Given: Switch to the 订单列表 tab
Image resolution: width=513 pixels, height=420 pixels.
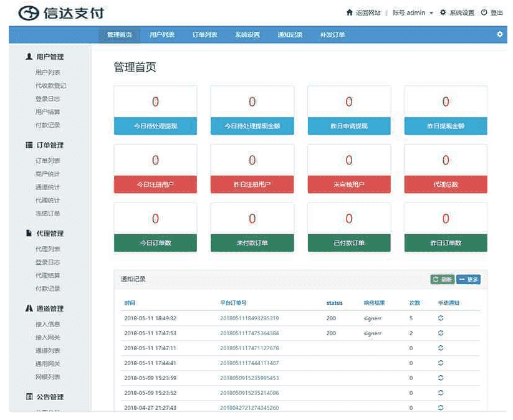Looking at the screenshot, I should (x=206, y=36).
